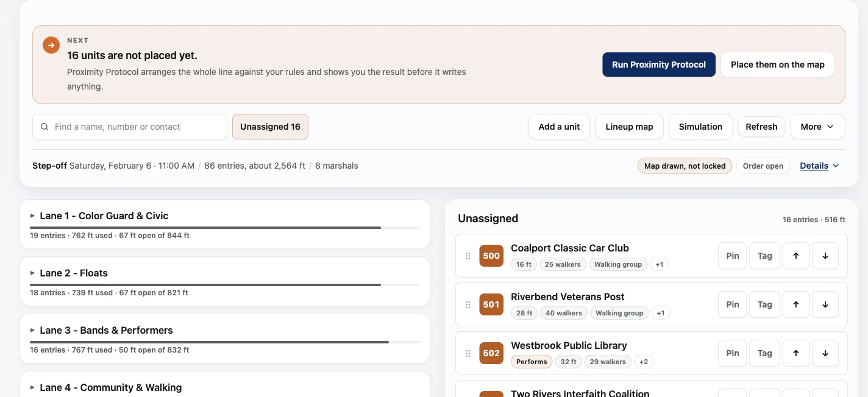
Task: Click the search magnifier icon
Action: [44, 127]
